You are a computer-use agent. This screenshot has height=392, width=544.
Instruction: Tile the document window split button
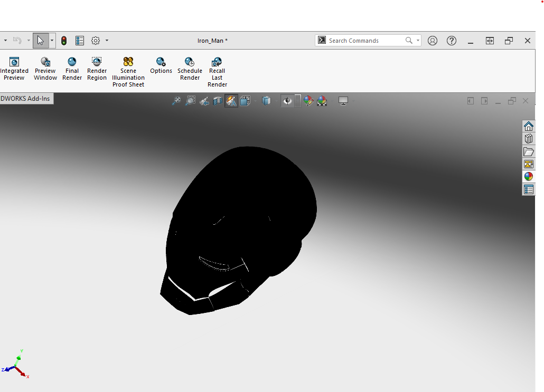pyautogui.click(x=490, y=41)
